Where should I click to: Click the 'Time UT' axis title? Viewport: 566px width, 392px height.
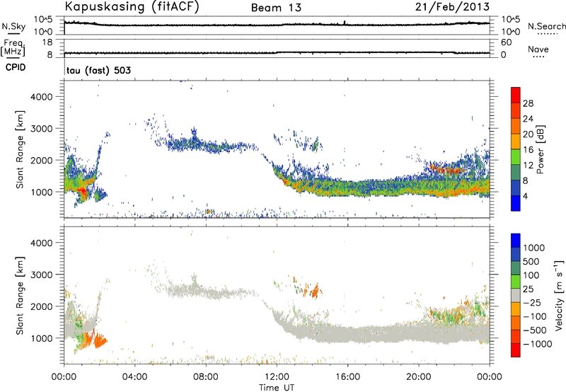pos(277,388)
